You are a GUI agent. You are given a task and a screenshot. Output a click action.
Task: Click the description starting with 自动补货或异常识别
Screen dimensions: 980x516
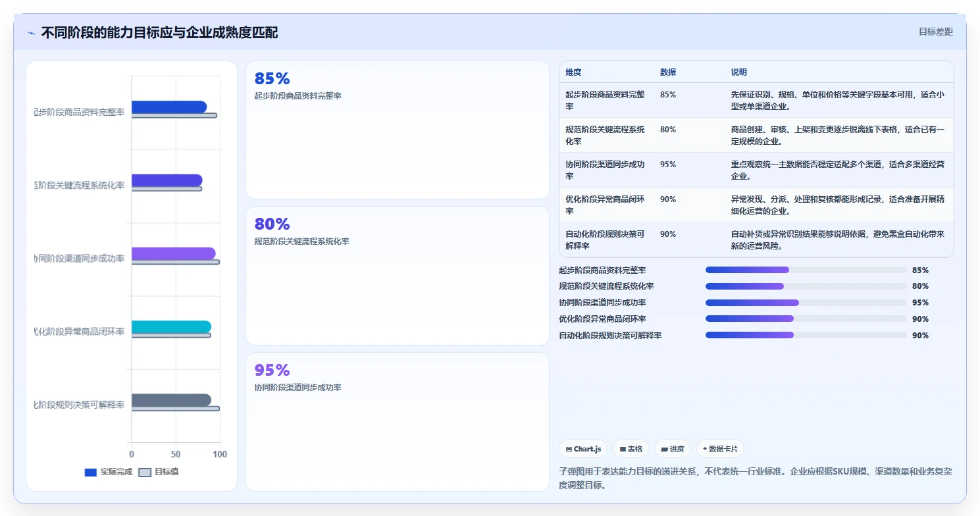click(838, 240)
